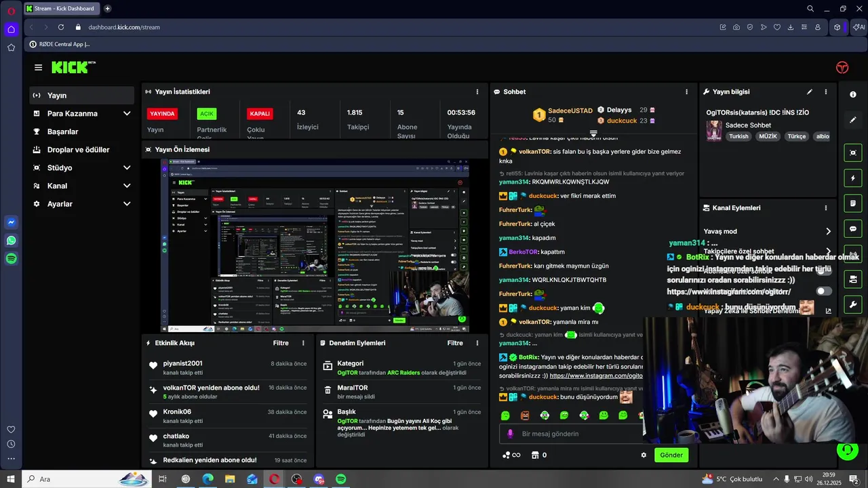The width and height of the screenshot is (868, 488).
Task: Click the info icon in the right sidebar
Action: click(853, 94)
